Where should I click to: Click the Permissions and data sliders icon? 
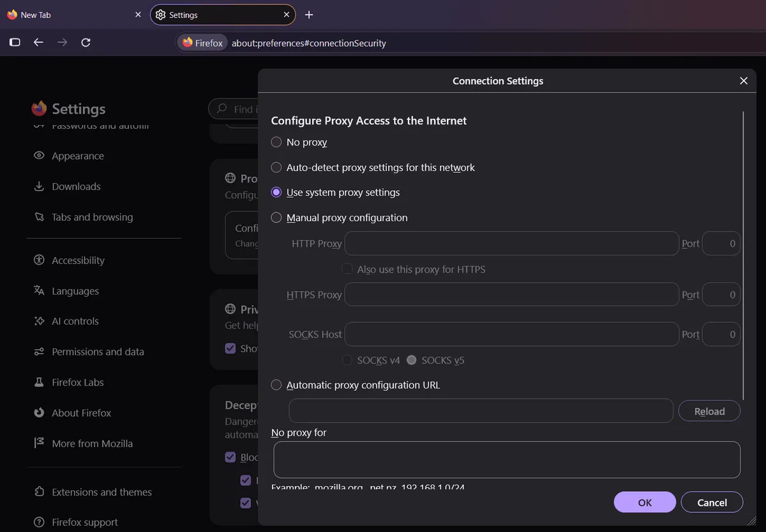(x=39, y=351)
